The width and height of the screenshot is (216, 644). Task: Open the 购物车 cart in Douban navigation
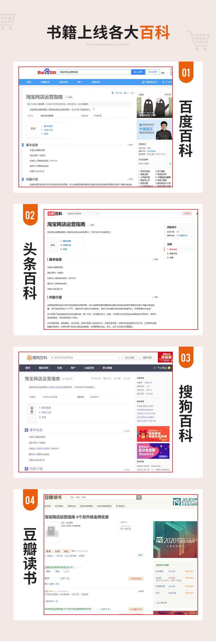[x=120, y=506]
